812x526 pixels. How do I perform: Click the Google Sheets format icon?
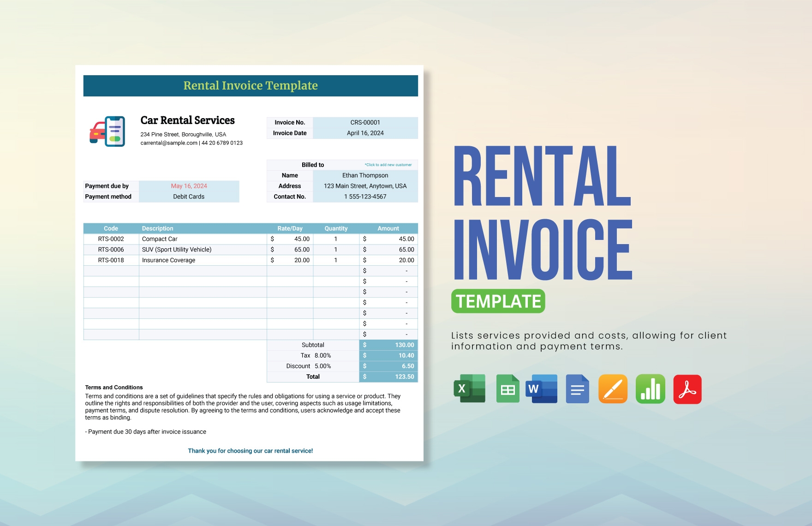coord(507,389)
